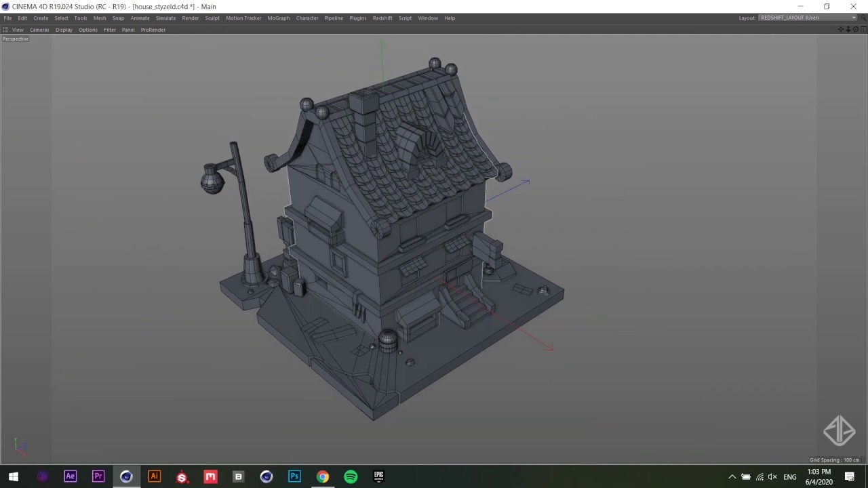Open the red M app in taskbar
Image resolution: width=868 pixels, height=488 pixels.
pyautogui.click(x=210, y=476)
